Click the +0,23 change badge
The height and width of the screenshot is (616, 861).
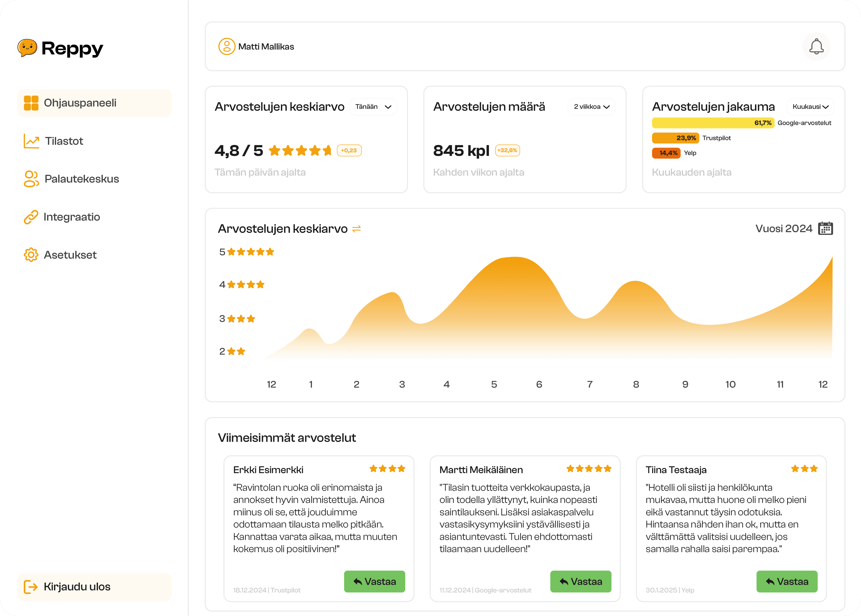(349, 151)
